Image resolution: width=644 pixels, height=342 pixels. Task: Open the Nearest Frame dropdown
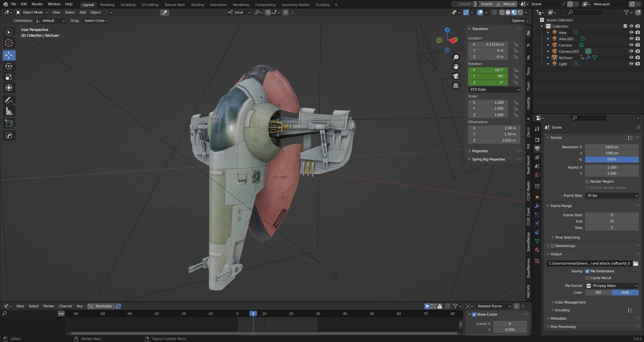(x=494, y=306)
